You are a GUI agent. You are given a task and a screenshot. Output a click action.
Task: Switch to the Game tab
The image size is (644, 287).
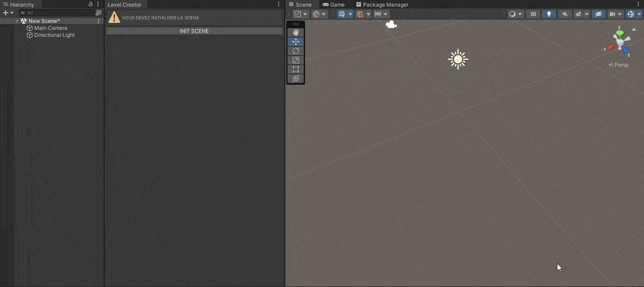(334, 4)
